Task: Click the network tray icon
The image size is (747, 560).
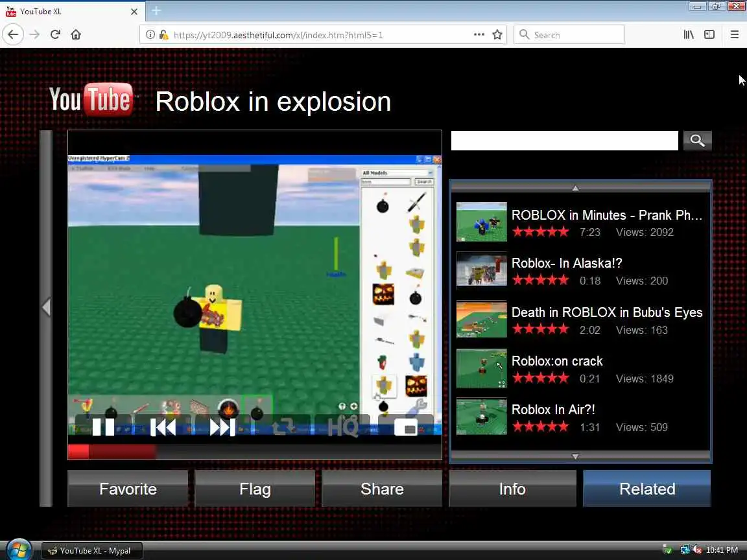Action: [685, 550]
